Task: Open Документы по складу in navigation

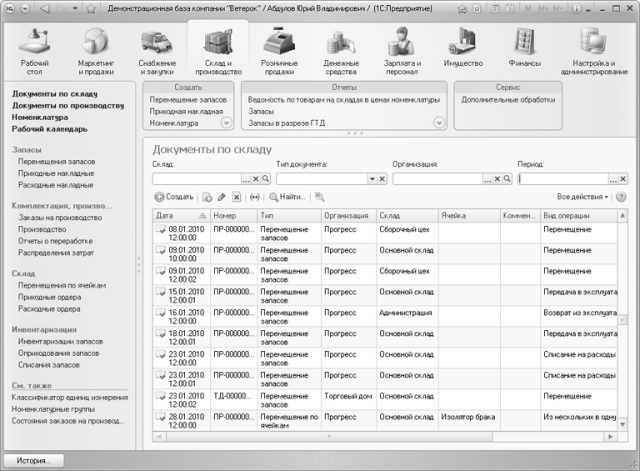Action: 55,94
